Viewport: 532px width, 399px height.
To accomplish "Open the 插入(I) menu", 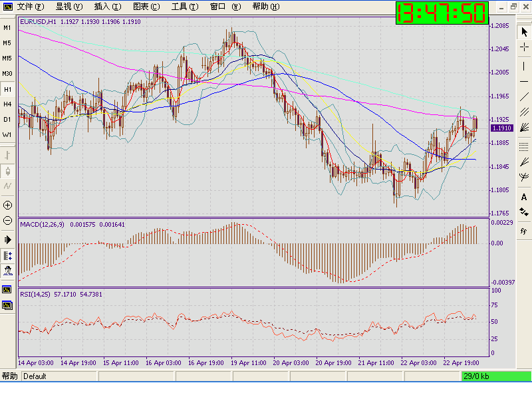I will click(108, 7).
